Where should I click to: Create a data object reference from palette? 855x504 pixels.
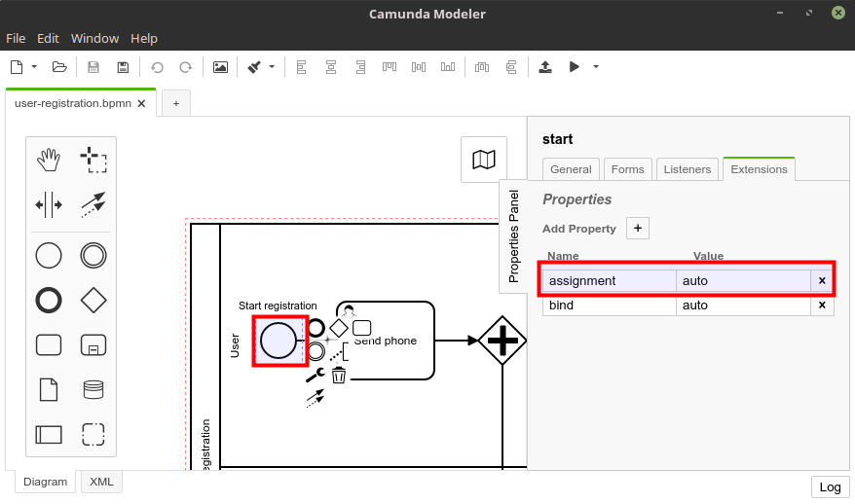(49, 389)
